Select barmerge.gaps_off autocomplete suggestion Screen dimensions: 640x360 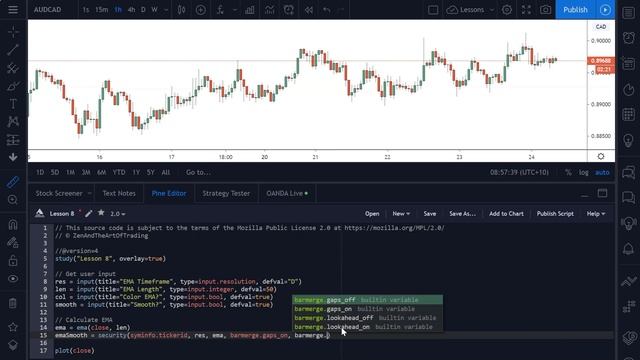pos(368,300)
